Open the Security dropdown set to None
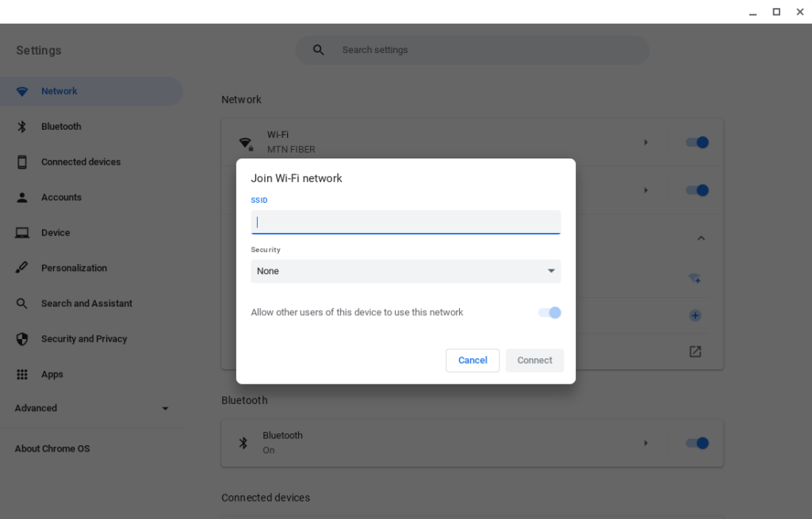The height and width of the screenshot is (519, 812). (x=405, y=271)
